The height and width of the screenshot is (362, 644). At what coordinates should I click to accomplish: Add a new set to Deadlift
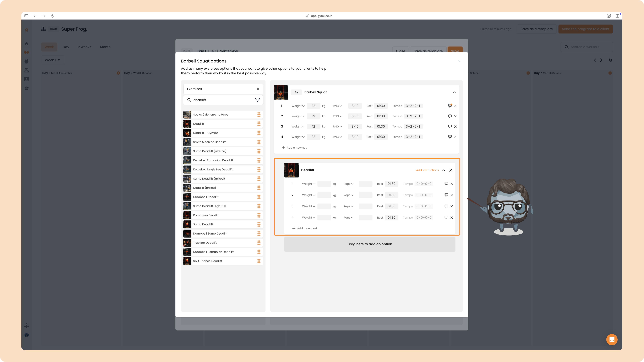click(x=305, y=228)
